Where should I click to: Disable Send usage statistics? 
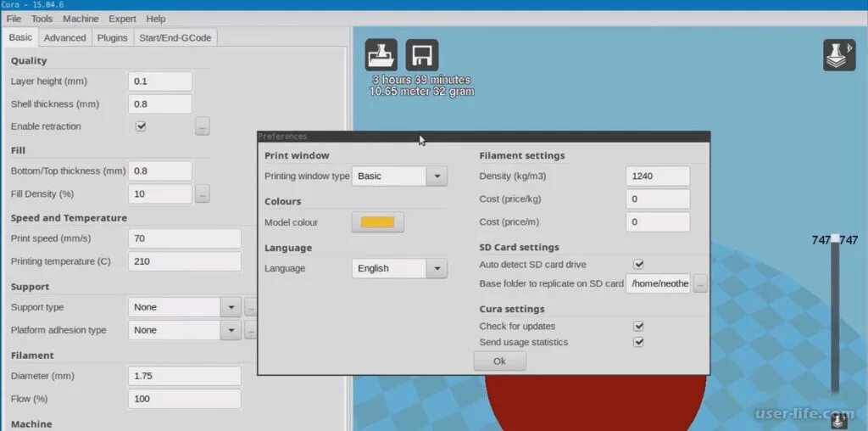click(x=639, y=343)
